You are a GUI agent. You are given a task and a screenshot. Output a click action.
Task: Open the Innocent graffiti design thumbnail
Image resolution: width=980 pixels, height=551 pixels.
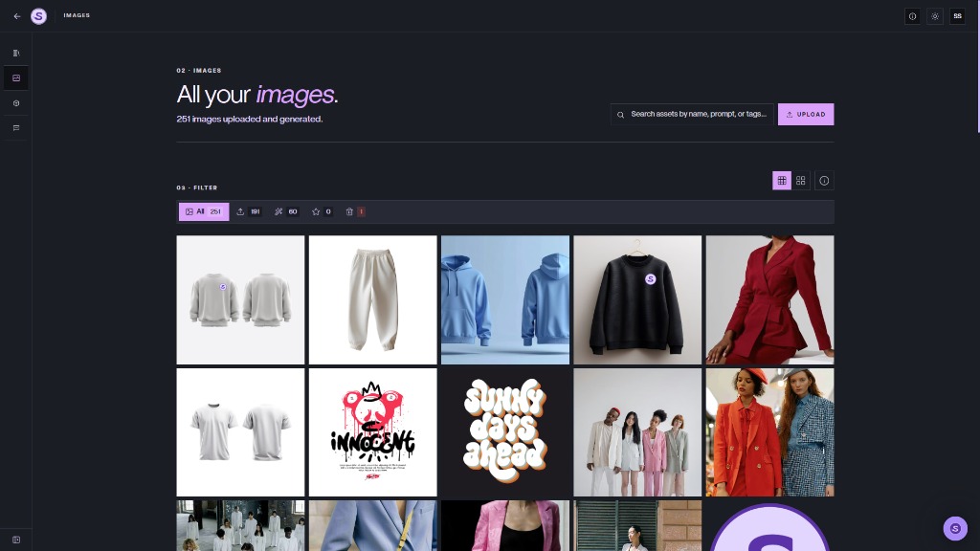click(x=373, y=432)
